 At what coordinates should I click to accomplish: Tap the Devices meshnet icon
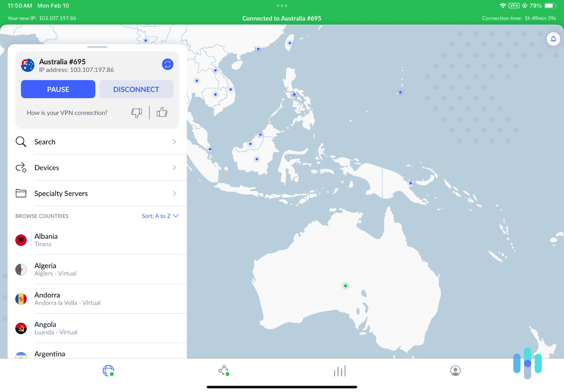coord(21,168)
